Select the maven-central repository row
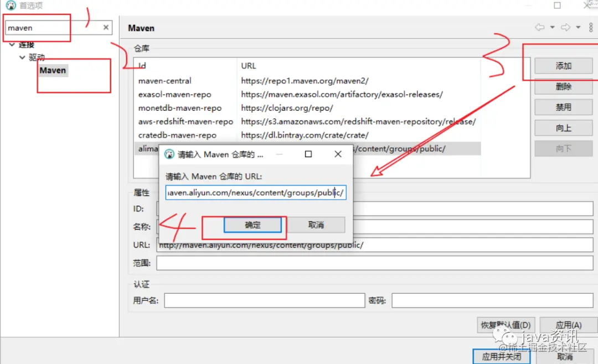The width and height of the screenshot is (598, 364). point(307,81)
